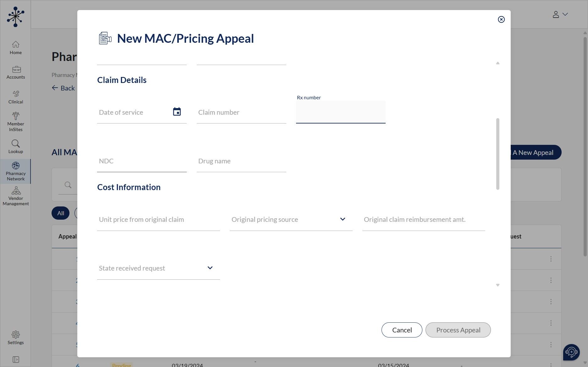
Task: Open Settings in the sidebar
Action: pos(16,337)
